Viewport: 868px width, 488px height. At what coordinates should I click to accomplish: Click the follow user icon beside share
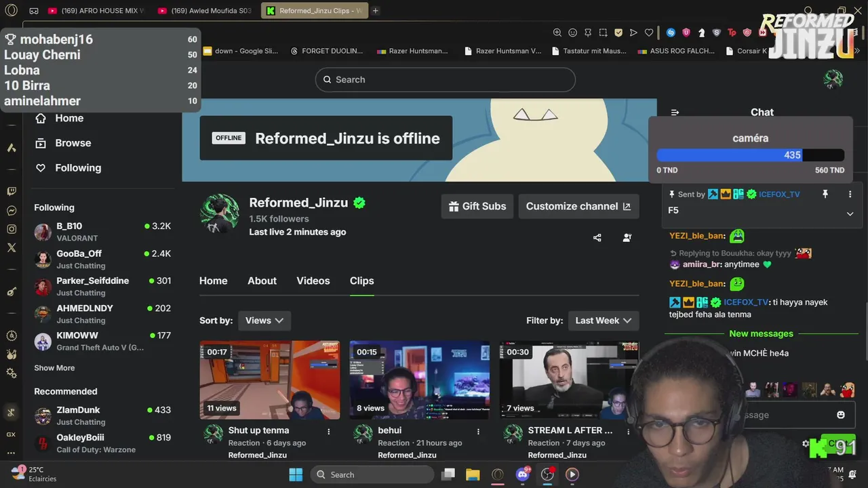tap(627, 238)
